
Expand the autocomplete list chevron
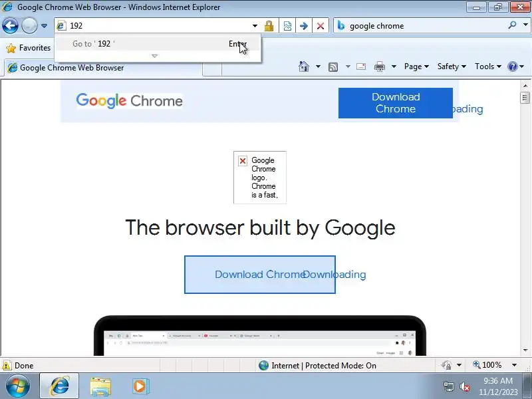coord(155,56)
